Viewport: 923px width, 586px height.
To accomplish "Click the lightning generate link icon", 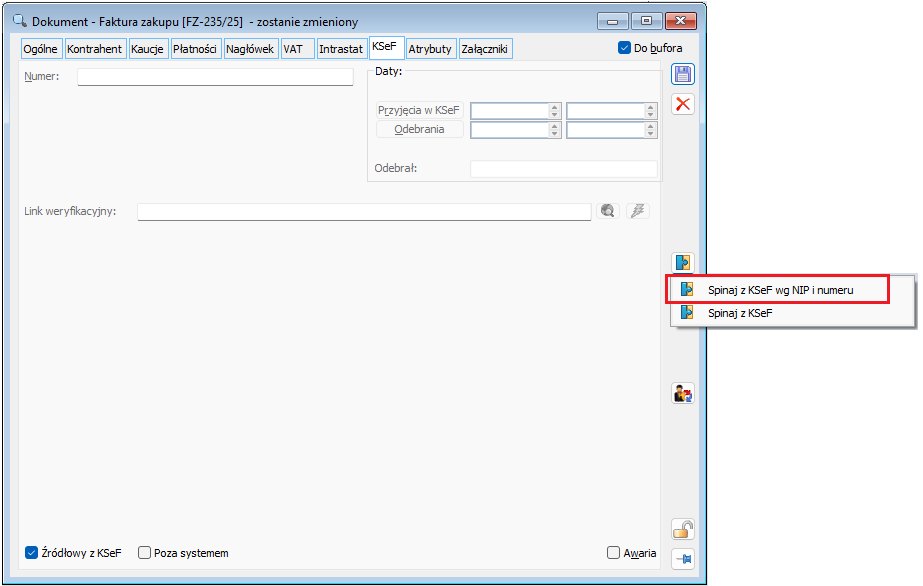I will [638, 211].
